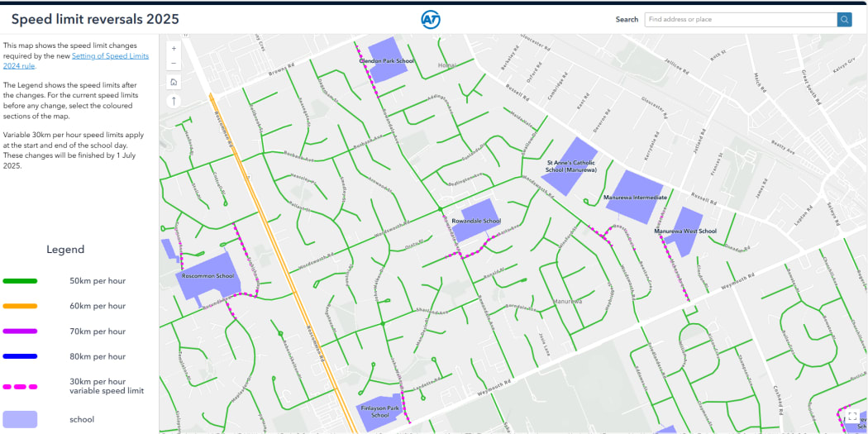Viewport: 868px width, 434px height.
Task: Reset map orientation with compass arrow
Action: (174, 101)
